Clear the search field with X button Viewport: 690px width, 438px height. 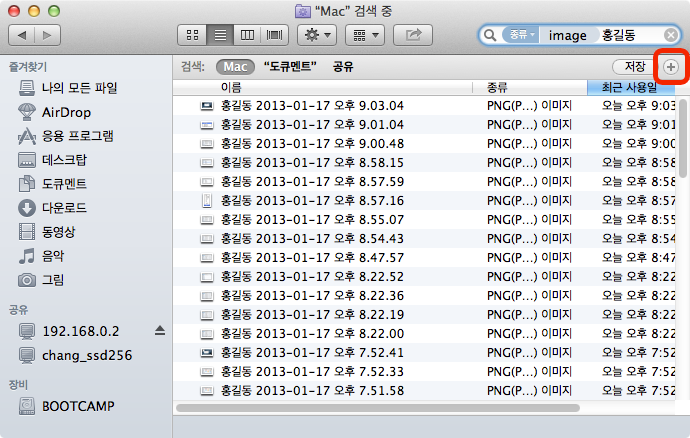coord(671,35)
